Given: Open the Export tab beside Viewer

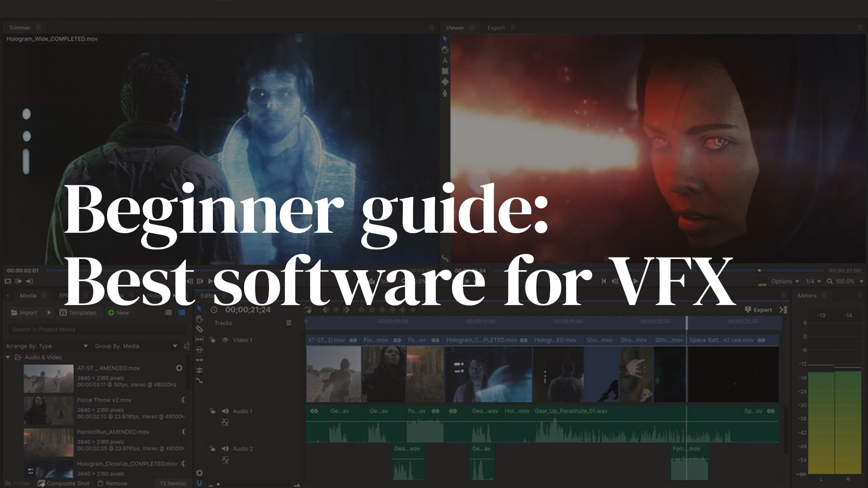Looking at the screenshot, I should [x=497, y=28].
